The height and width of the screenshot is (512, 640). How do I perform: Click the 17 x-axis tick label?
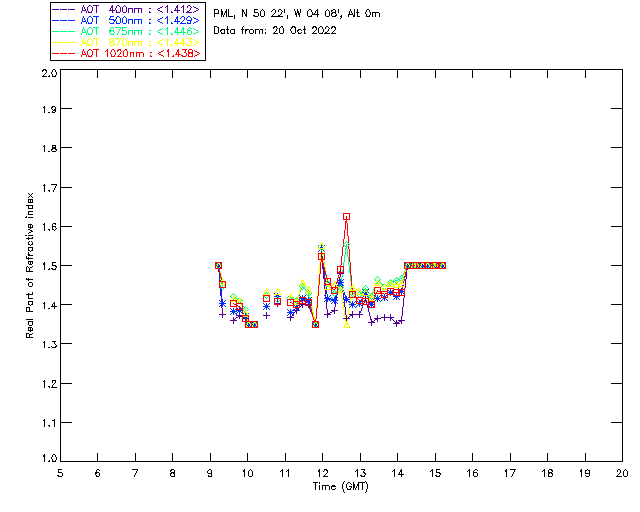510,473
